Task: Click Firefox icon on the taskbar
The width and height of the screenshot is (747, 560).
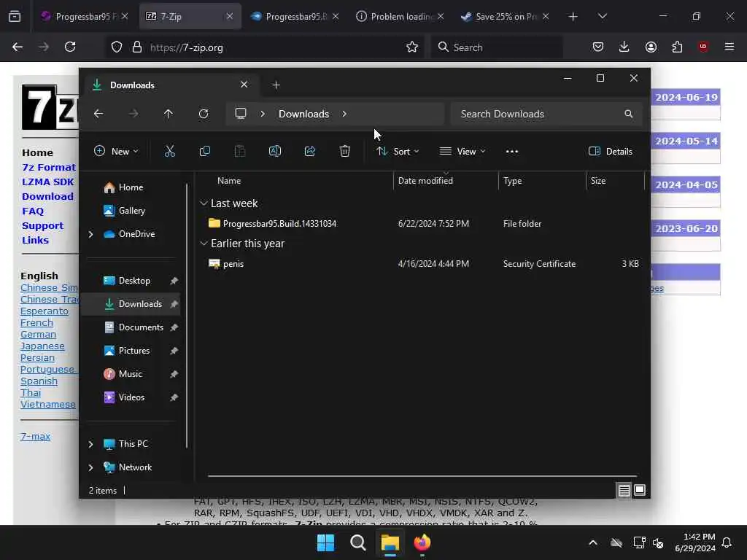Action: tap(422, 542)
